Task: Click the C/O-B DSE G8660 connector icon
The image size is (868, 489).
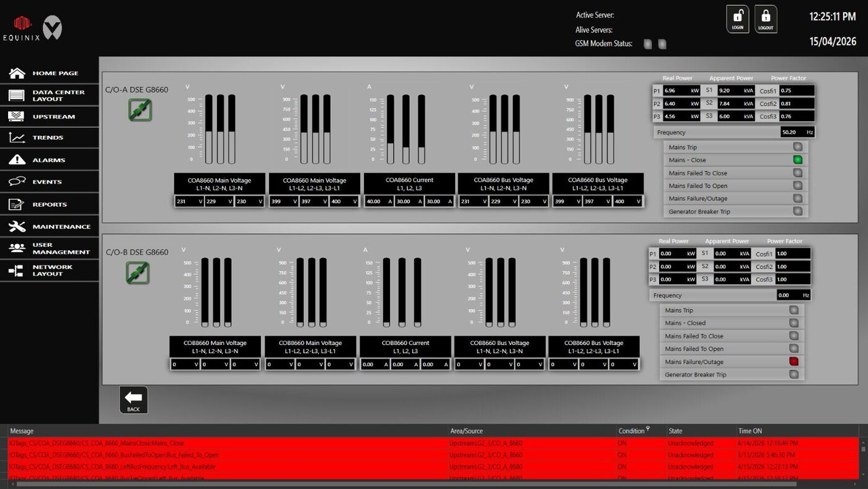Action: (138, 272)
